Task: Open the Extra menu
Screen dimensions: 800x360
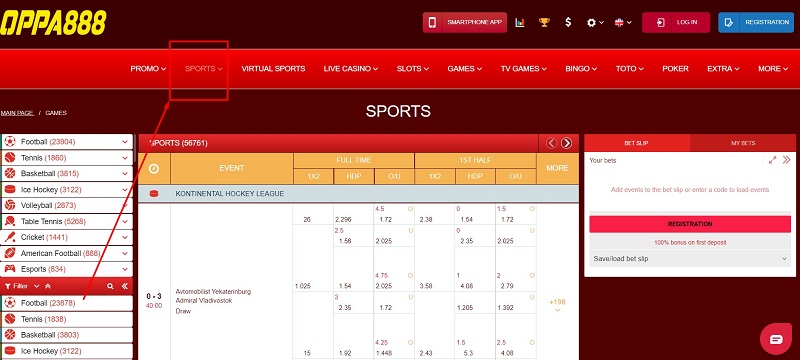Action: (723, 69)
